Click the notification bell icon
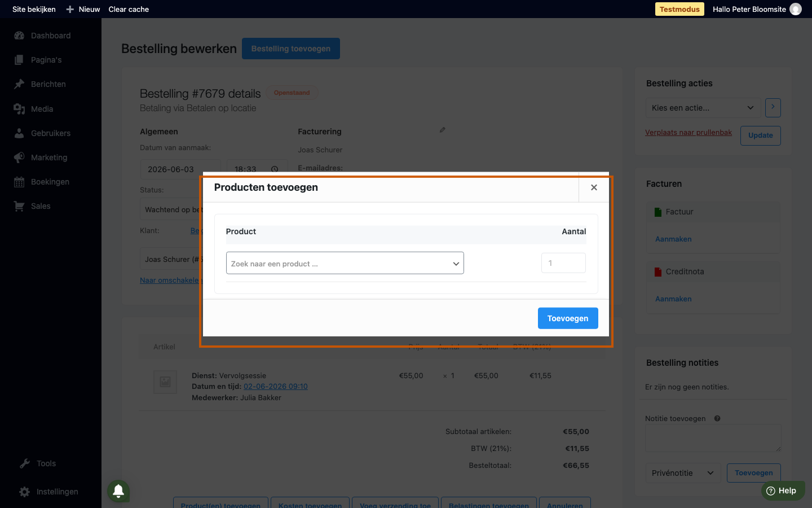Image resolution: width=812 pixels, height=508 pixels. click(x=118, y=491)
